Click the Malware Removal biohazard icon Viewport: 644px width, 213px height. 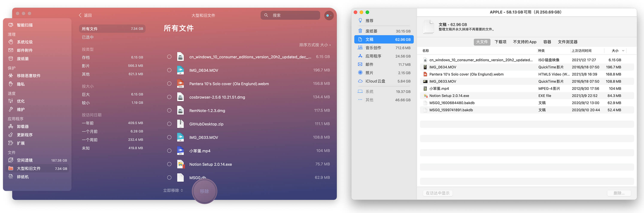point(11,76)
